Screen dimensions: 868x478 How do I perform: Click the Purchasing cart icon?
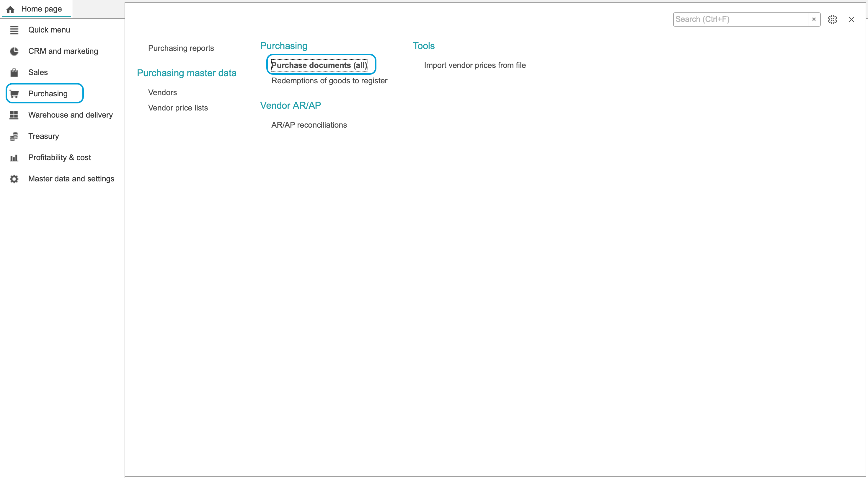[x=14, y=94]
